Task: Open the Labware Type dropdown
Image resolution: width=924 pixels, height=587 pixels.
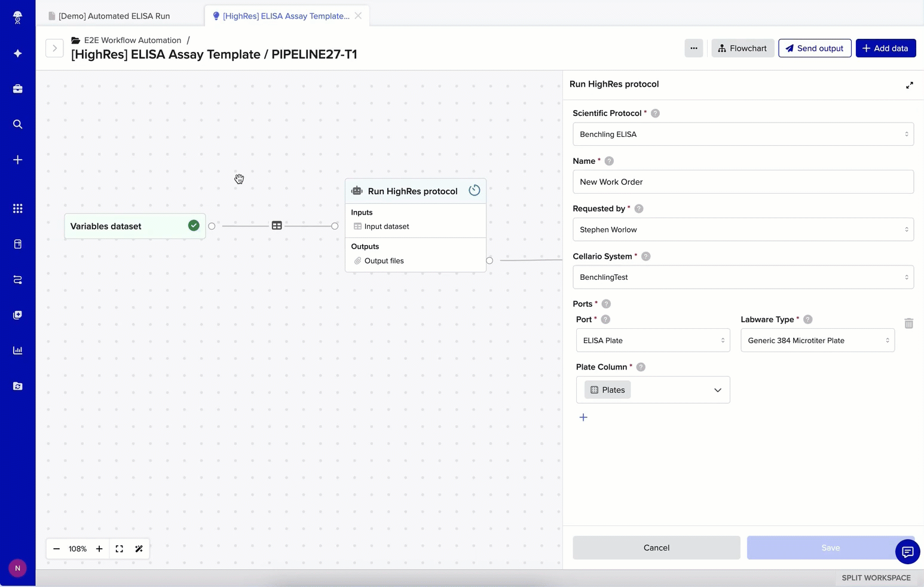Action: pyautogui.click(x=817, y=340)
